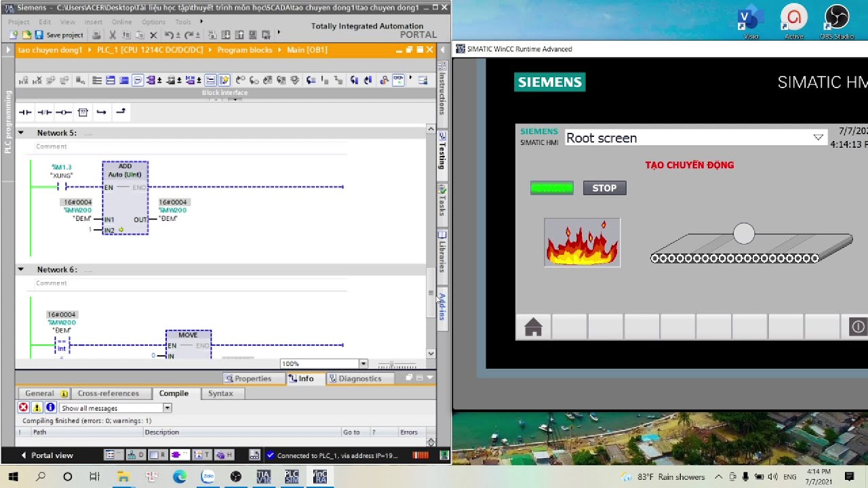This screenshot has width=868, height=488.
Task: Open the View menu
Action: (68, 22)
